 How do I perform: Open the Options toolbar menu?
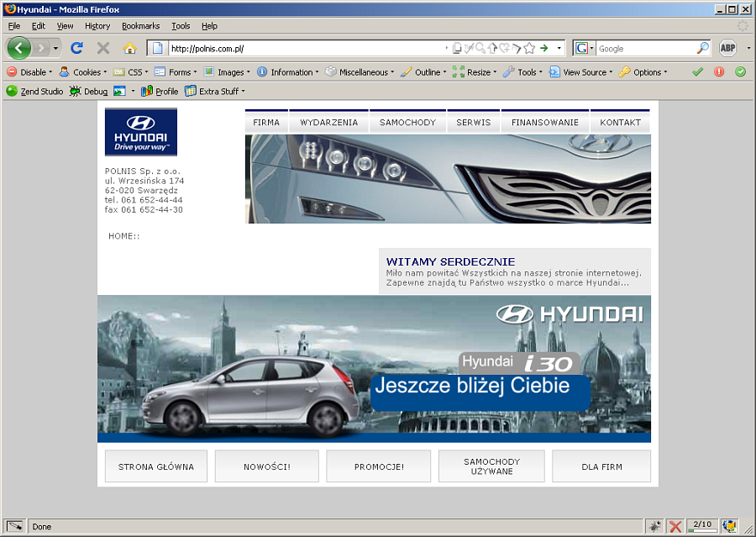click(x=643, y=72)
